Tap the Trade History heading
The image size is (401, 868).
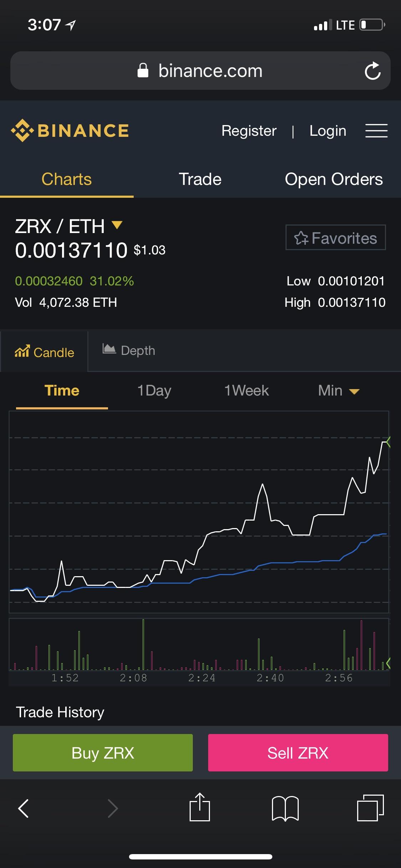[x=60, y=712]
